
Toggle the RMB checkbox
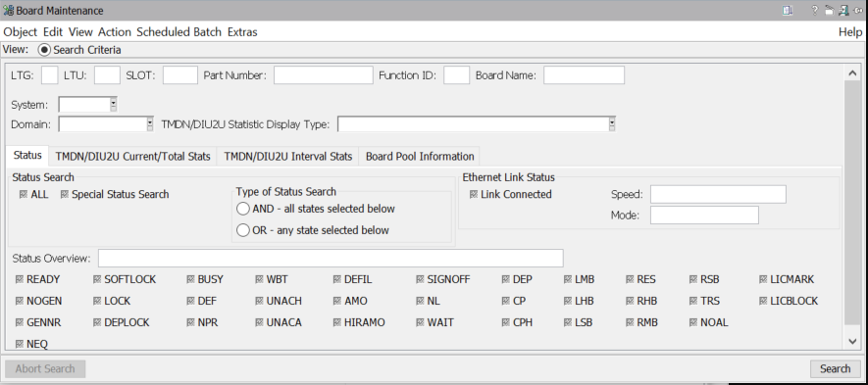[x=630, y=322]
